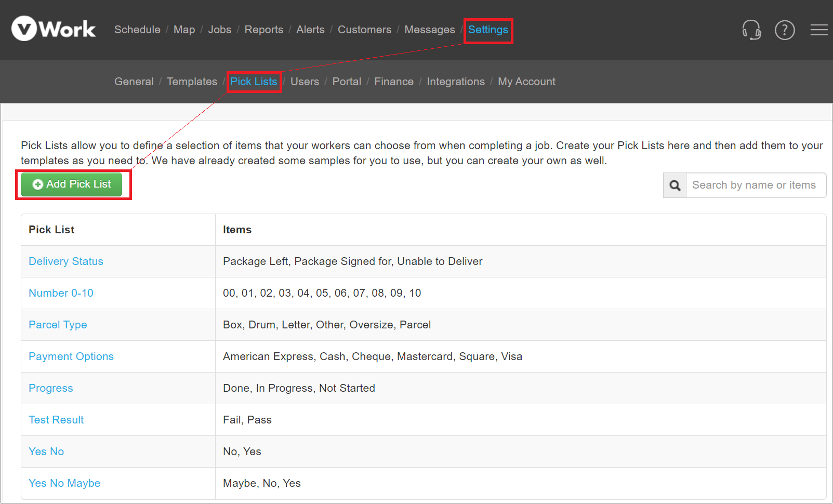Switch to the Users tab
This screenshot has width=833, height=504.
(x=305, y=82)
